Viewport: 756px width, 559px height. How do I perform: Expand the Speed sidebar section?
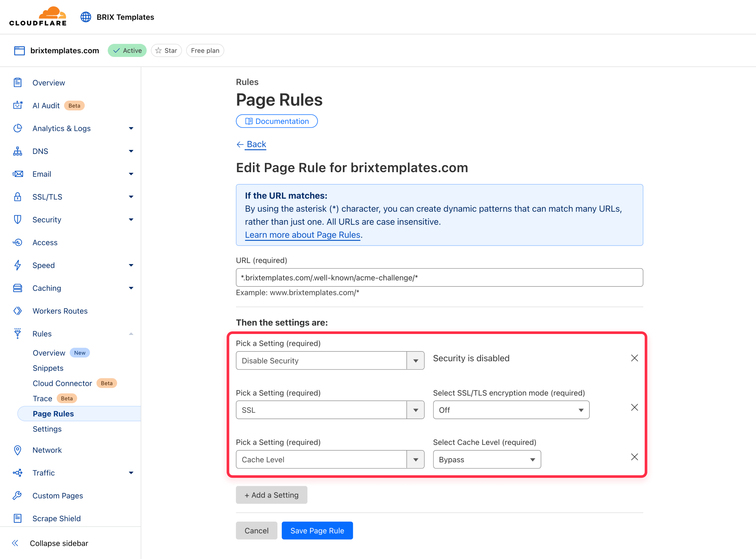click(131, 265)
